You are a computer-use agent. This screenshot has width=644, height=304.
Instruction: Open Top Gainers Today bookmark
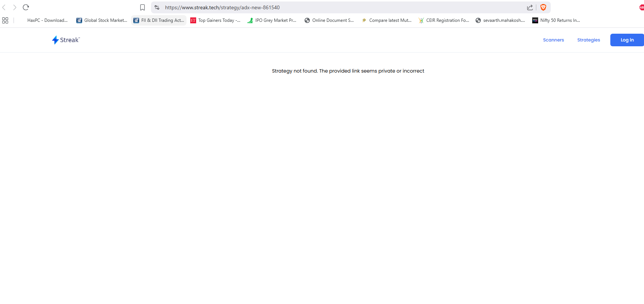[x=215, y=20]
